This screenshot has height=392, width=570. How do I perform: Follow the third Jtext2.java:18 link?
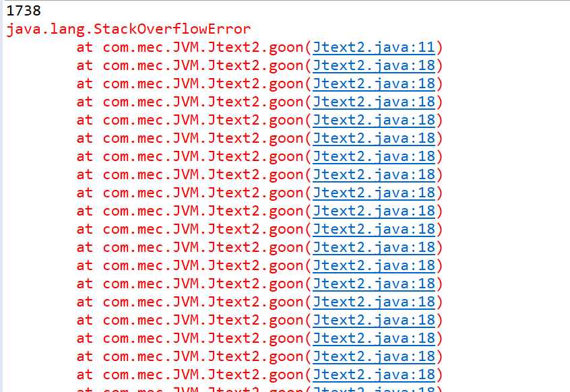coord(374,102)
